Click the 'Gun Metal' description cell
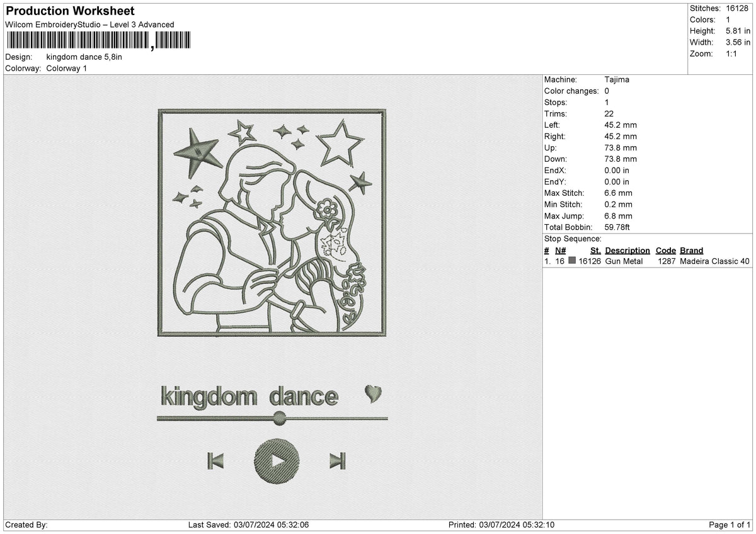This screenshot has width=756, height=534. 624,261
